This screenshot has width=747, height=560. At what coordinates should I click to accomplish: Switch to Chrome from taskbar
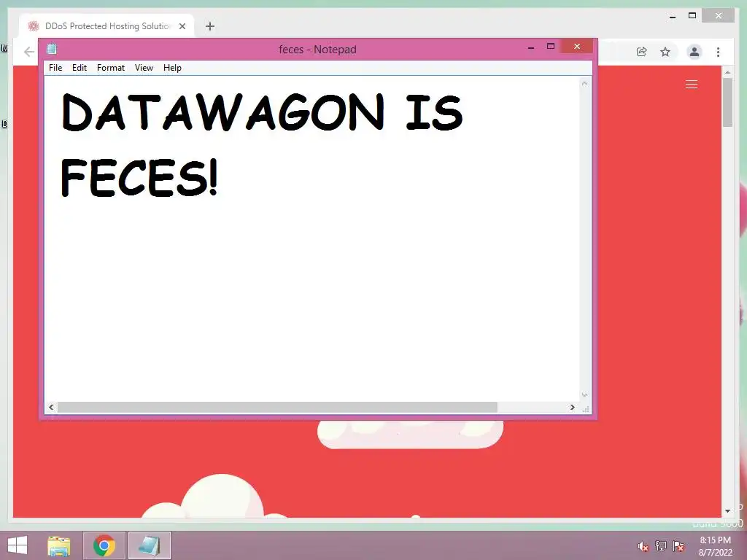[104, 545]
